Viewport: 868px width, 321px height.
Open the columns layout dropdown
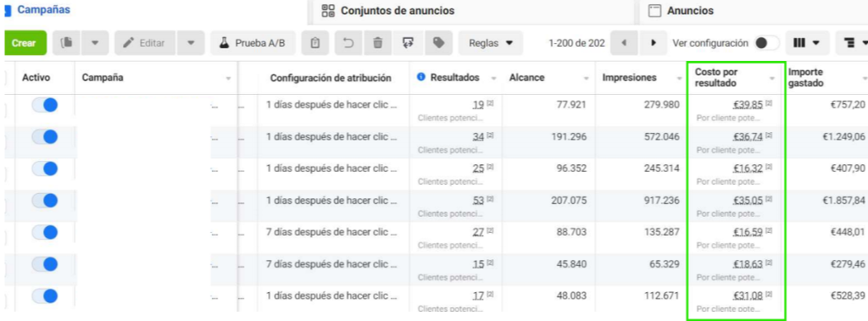[807, 42]
